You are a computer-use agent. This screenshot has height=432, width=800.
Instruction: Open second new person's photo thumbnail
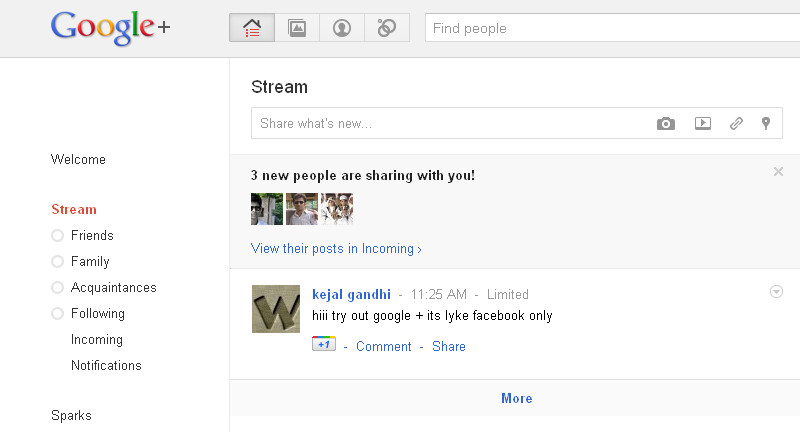click(302, 209)
